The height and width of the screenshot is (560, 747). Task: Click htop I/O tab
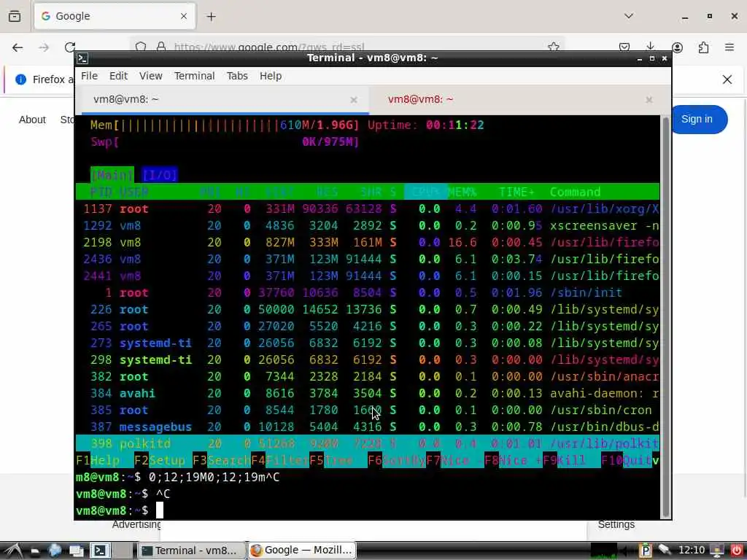pyautogui.click(x=160, y=175)
